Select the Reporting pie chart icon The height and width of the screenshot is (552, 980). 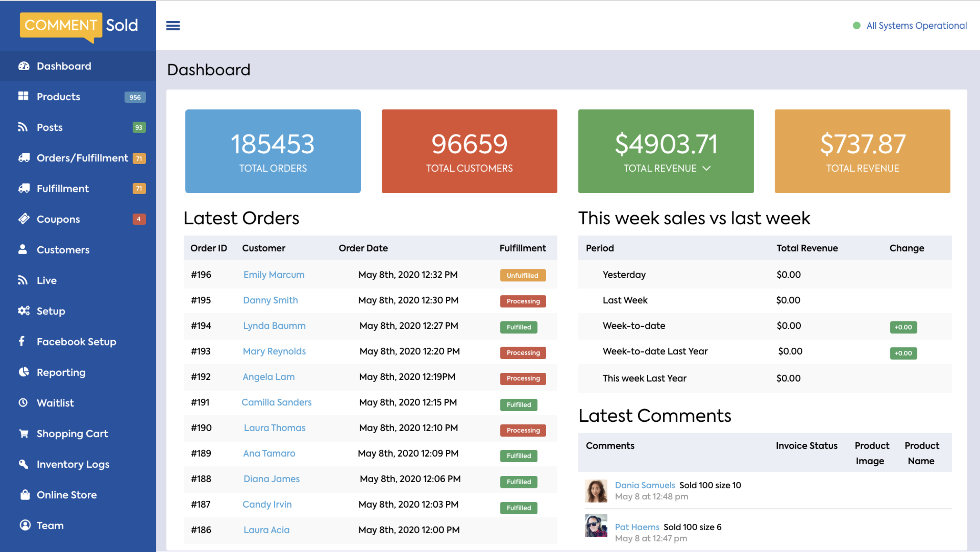click(23, 372)
